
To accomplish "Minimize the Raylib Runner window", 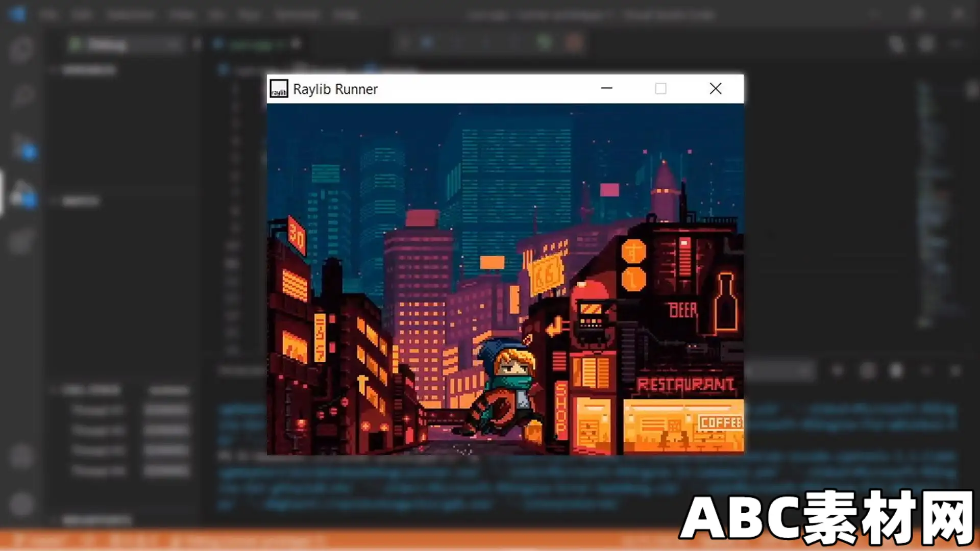I will (606, 89).
